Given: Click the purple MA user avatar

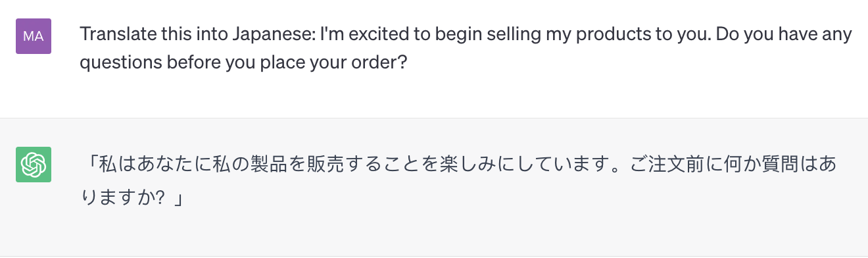Looking at the screenshot, I should point(33,36).
